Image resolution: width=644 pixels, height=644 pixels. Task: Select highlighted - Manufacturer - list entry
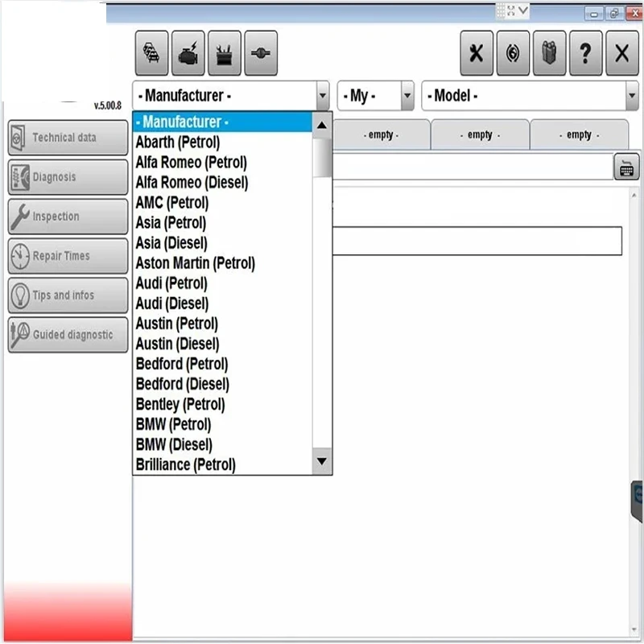click(222, 122)
